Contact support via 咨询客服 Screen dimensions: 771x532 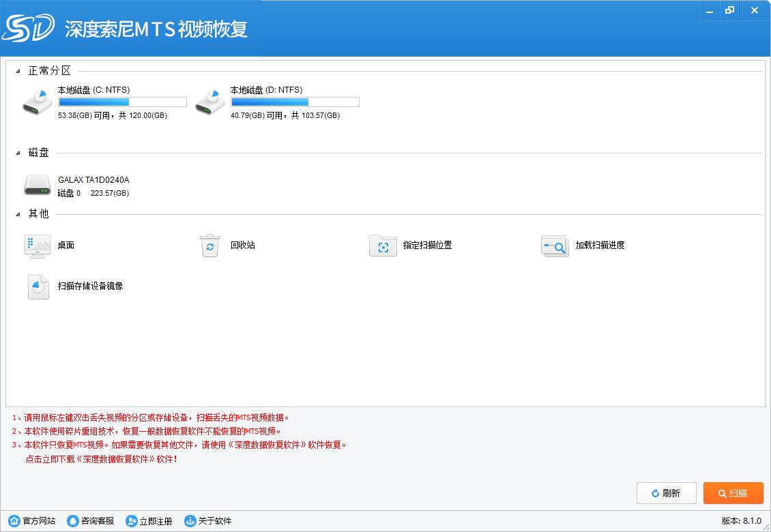click(x=91, y=521)
